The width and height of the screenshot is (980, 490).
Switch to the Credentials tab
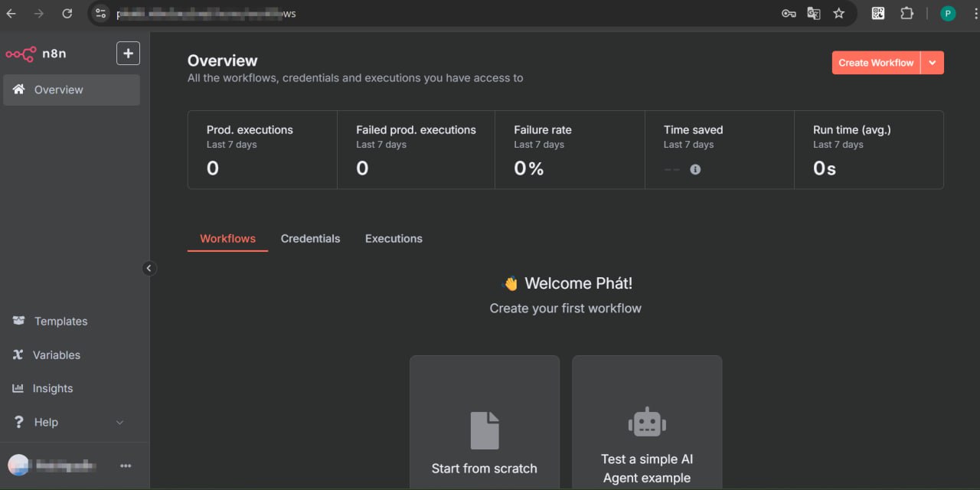coord(310,239)
